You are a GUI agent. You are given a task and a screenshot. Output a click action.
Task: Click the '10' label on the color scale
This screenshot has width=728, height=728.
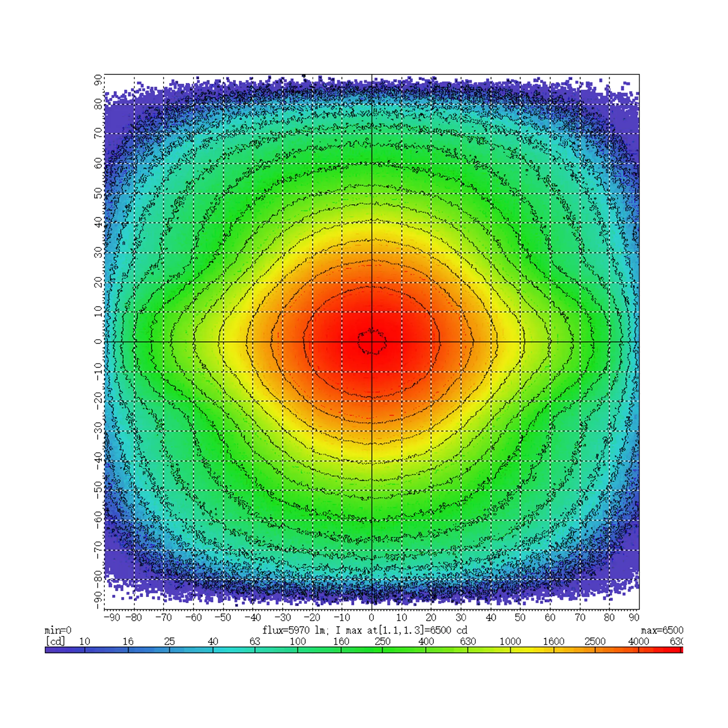pyautogui.click(x=84, y=641)
